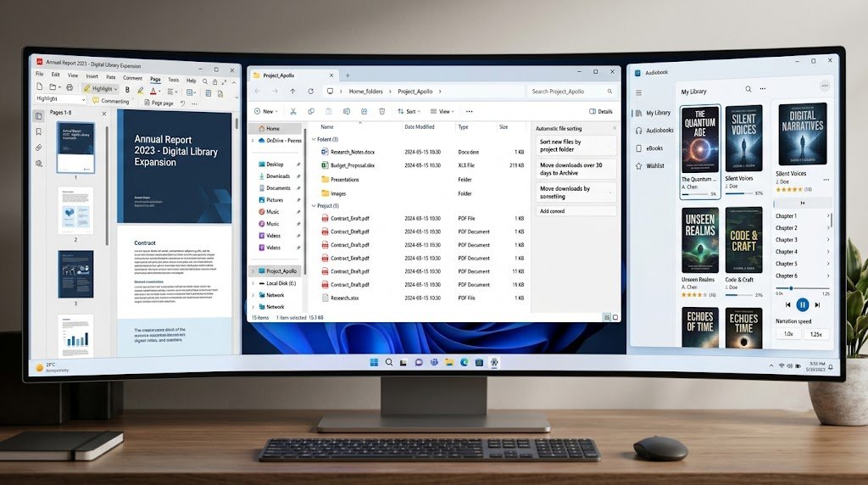Open the Highlight tool dropdown in PDF toolbar
868x485 pixels.
click(x=100, y=88)
